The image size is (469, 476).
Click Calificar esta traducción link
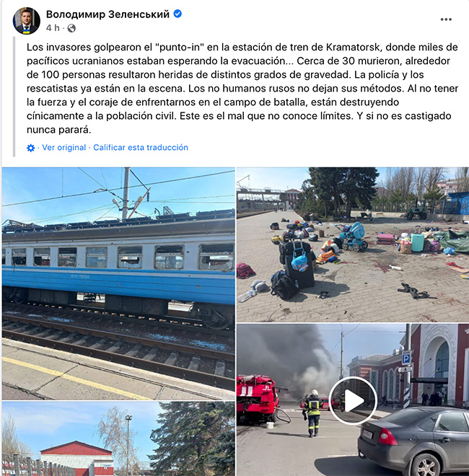coord(141,148)
